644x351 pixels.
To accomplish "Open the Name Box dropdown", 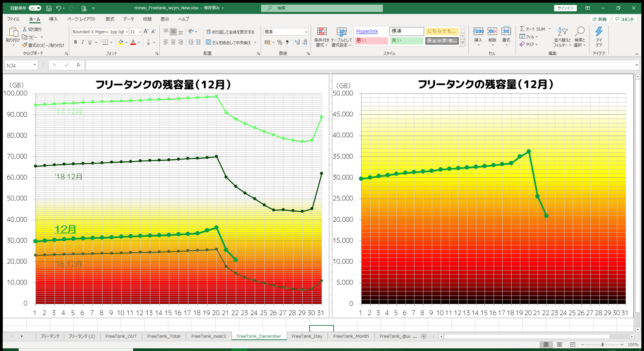I will [35, 65].
